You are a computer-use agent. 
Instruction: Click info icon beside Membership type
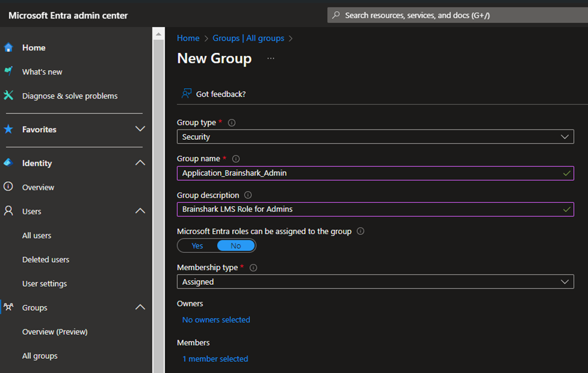[x=253, y=268]
